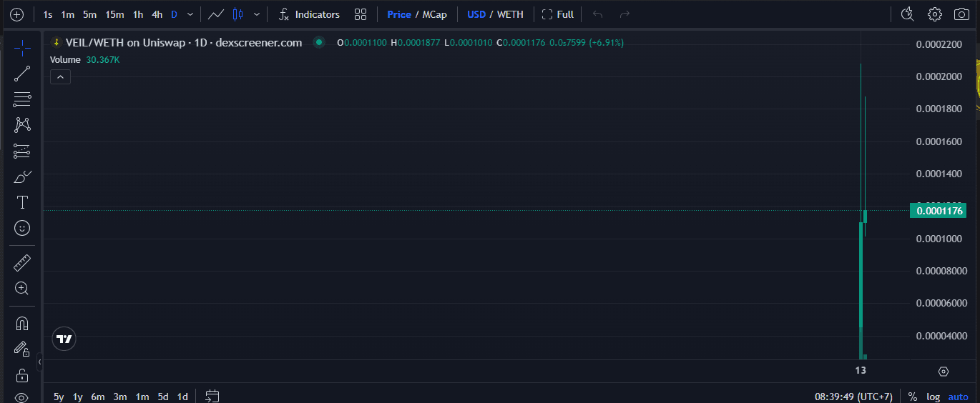
Task: Select the brush drawing tool
Action: coord(22,176)
